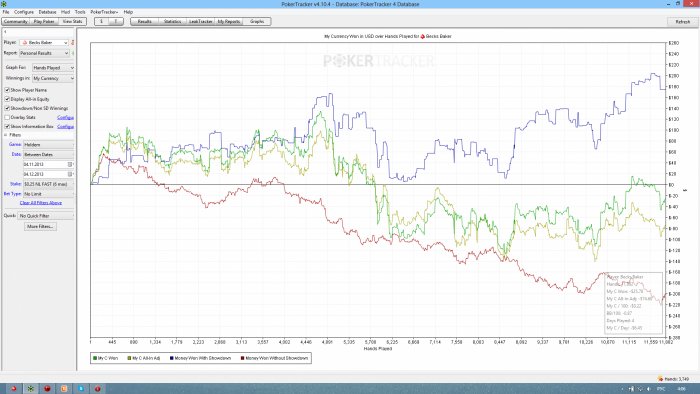This screenshot has height=394, width=700.
Task: Open the Configure menu
Action: 24,12
